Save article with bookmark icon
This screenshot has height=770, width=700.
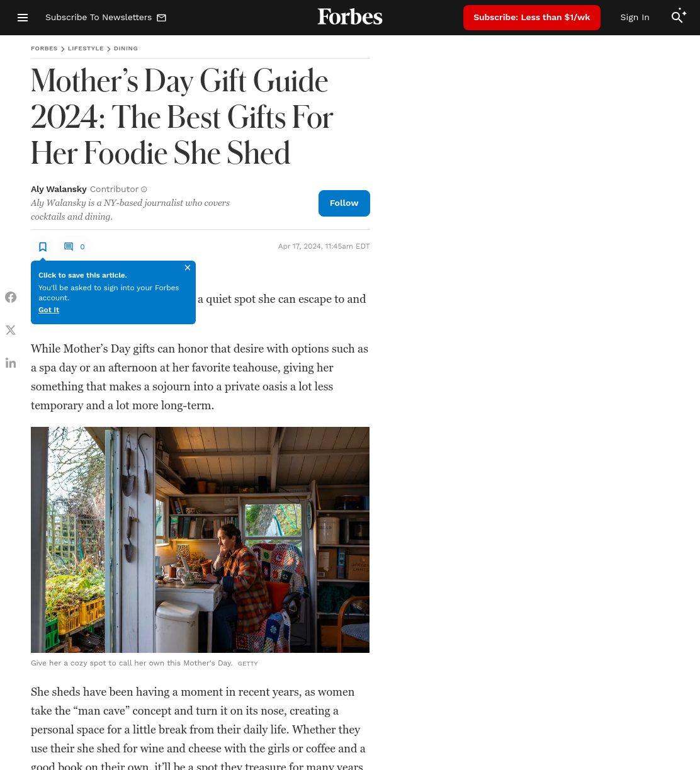(43, 247)
